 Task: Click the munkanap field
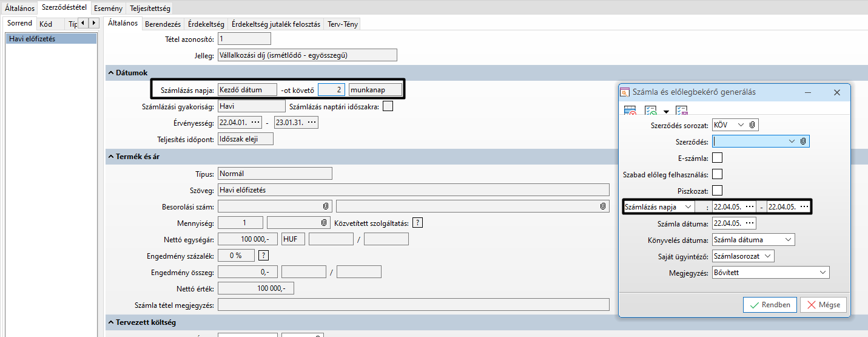[x=375, y=90]
